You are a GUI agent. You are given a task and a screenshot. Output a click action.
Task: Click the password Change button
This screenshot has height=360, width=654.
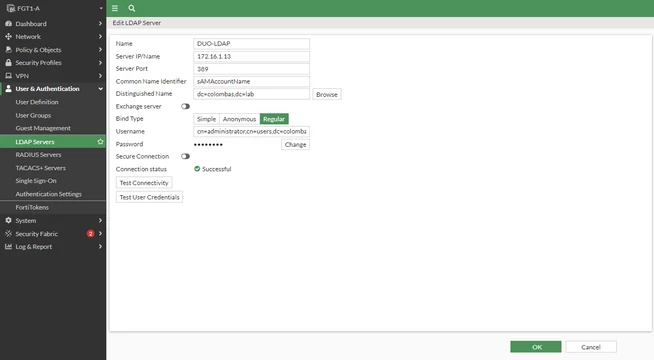point(295,144)
